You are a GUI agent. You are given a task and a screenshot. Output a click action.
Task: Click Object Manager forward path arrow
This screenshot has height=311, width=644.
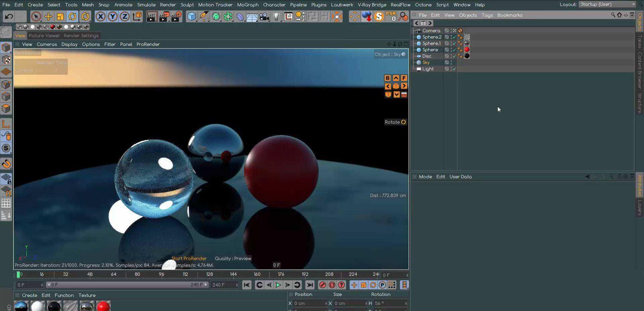pyautogui.click(x=430, y=23)
